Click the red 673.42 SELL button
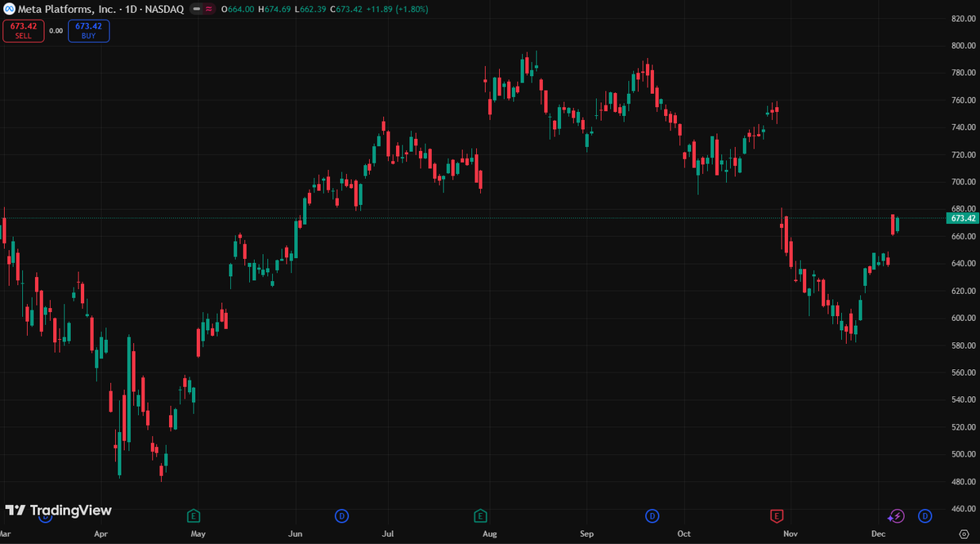This screenshot has width=980, height=544. coord(23,31)
